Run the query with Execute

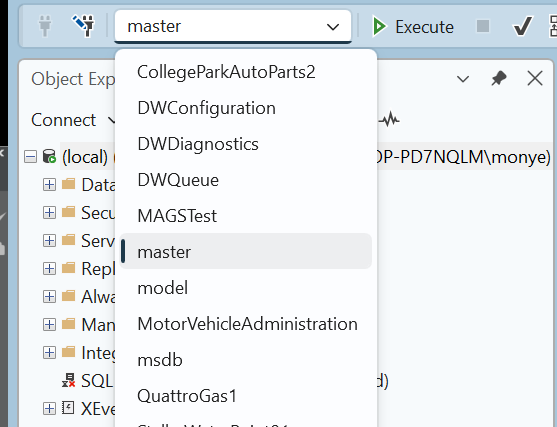(x=413, y=27)
